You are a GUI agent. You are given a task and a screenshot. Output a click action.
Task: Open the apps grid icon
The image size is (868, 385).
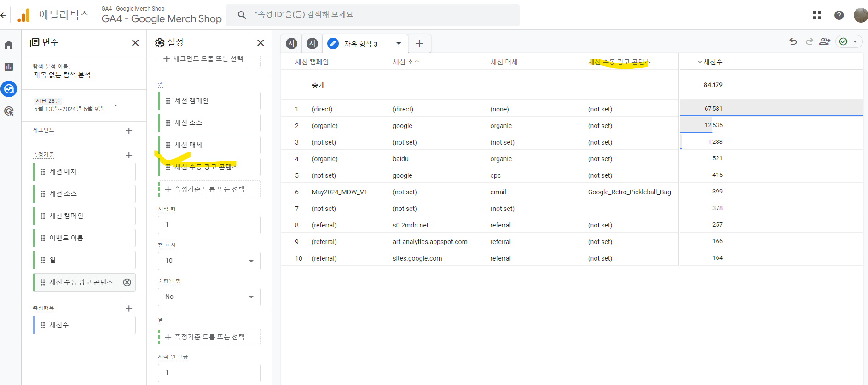[817, 15]
